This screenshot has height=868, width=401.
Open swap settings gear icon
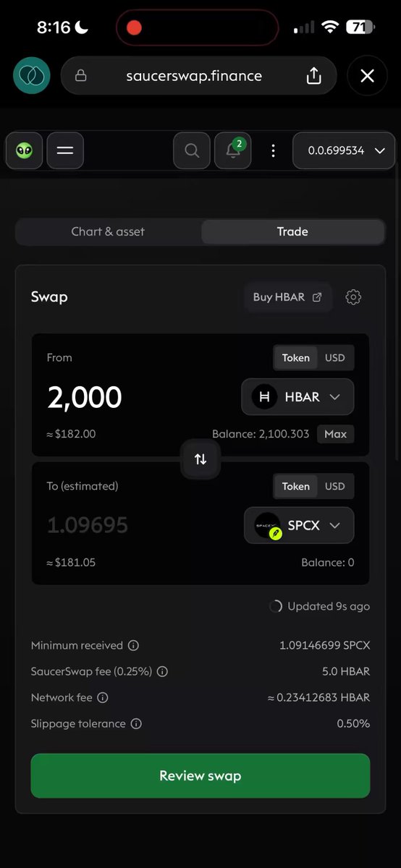point(353,297)
